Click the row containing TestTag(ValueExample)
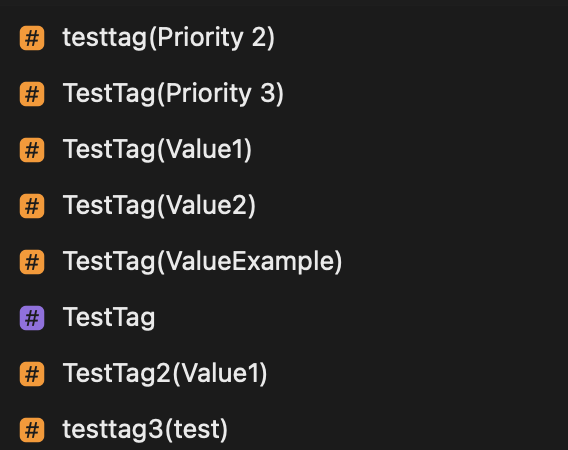568x450 pixels. (x=284, y=262)
